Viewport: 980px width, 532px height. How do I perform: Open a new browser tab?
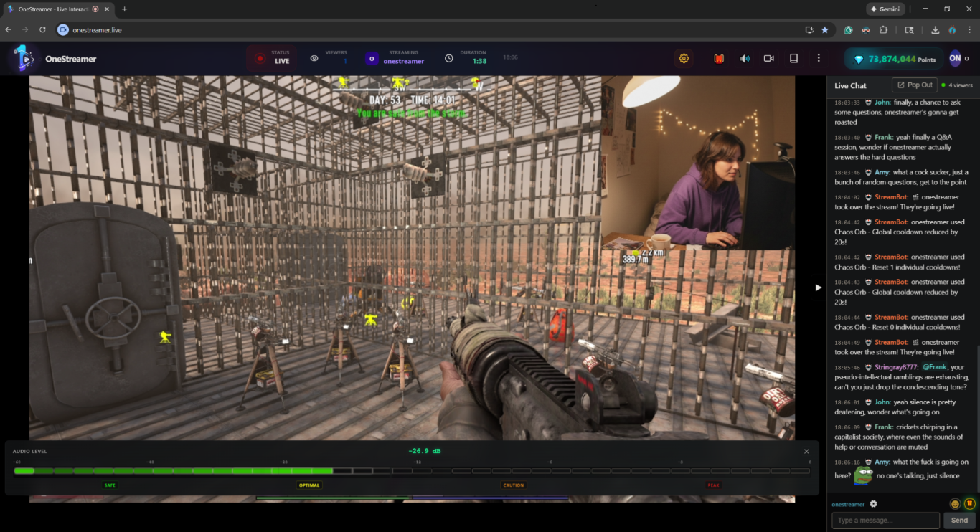(124, 9)
